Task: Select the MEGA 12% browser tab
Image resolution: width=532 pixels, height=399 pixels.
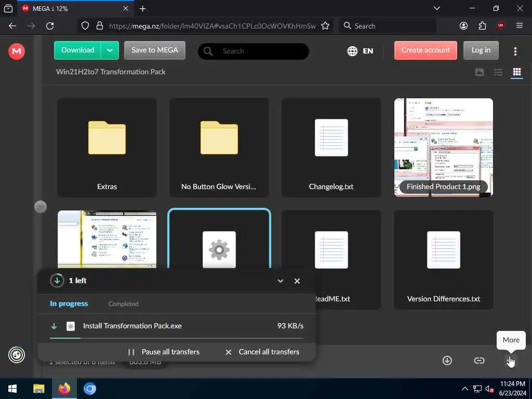Action: 75,8
